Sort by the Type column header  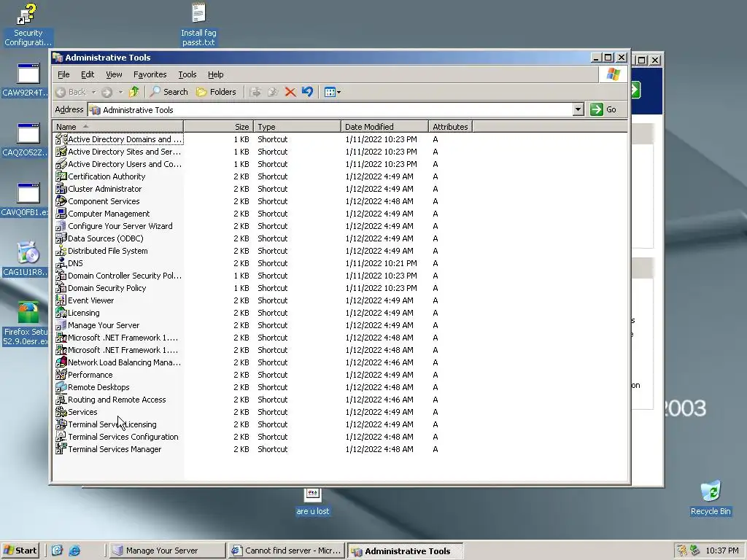tap(297, 127)
